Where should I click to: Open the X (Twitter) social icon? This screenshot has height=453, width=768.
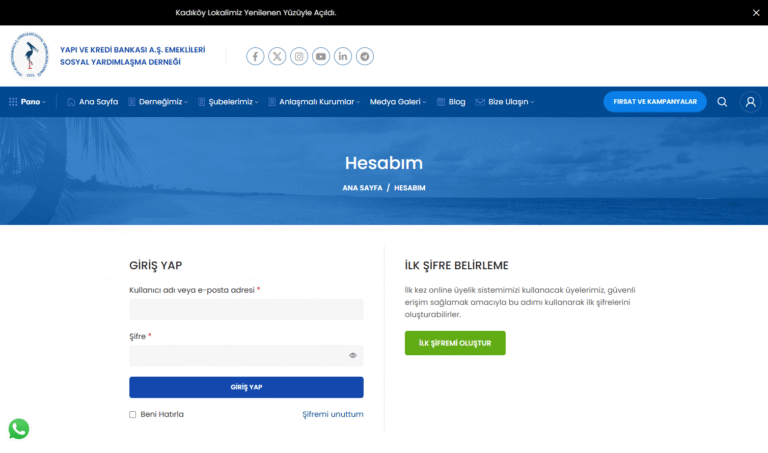tap(277, 56)
